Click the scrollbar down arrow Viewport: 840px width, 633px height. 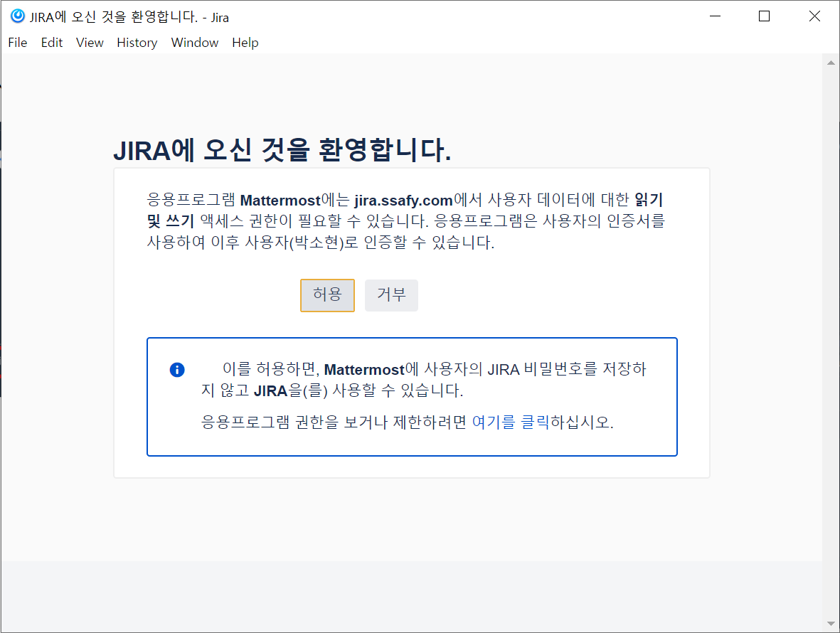pos(831,623)
